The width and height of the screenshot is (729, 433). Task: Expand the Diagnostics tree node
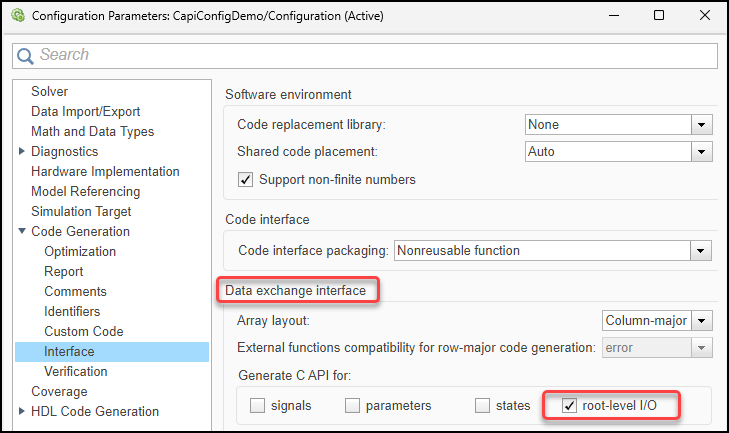click(x=22, y=152)
